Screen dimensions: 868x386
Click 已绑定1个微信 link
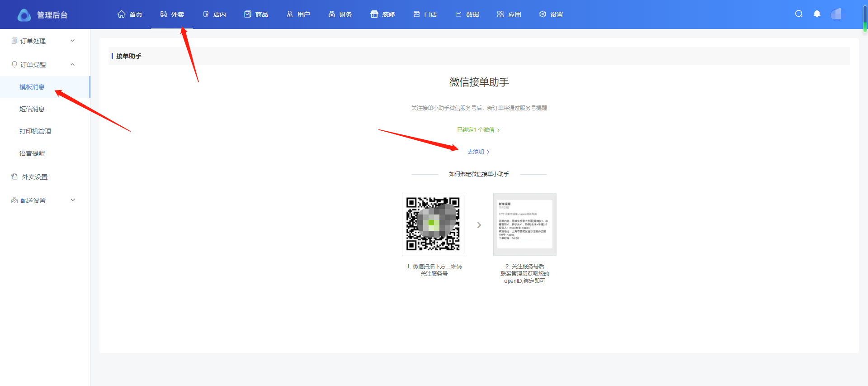(478, 130)
